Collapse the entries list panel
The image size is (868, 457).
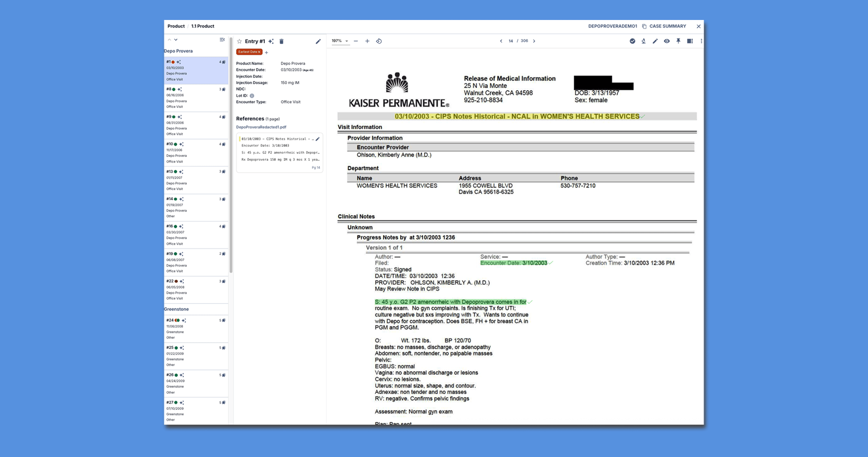[x=222, y=40]
